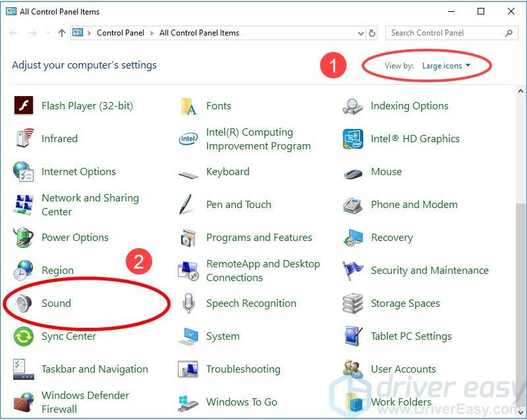Screen dimensions: 527x420
Task: Click the Flash Player icon
Action: pos(24,106)
